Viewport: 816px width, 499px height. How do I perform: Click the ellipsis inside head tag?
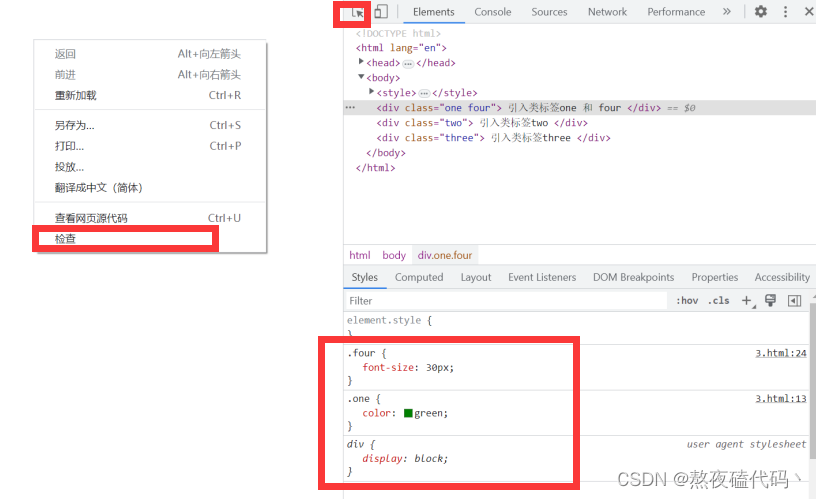[x=408, y=64]
